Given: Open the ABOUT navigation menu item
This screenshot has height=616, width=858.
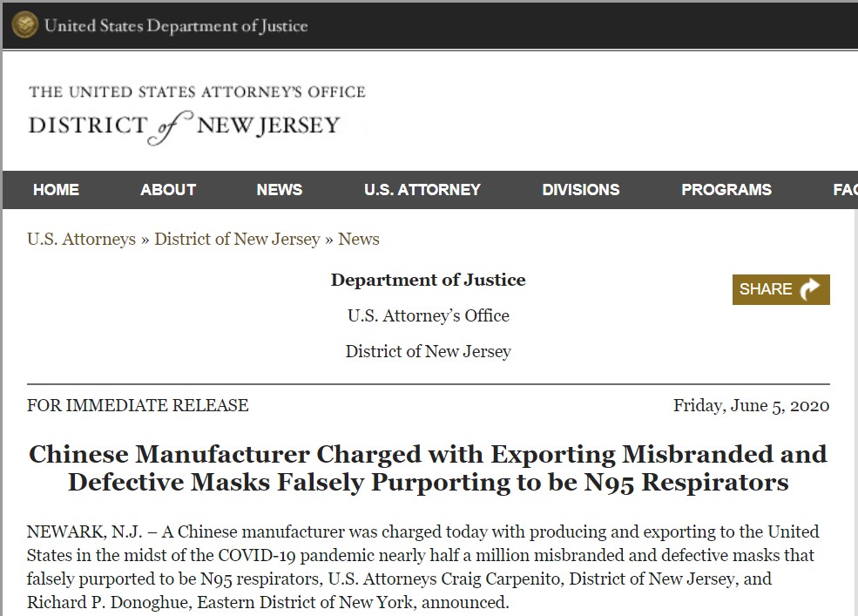Looking at the screenshot, I should click(168, 190).
